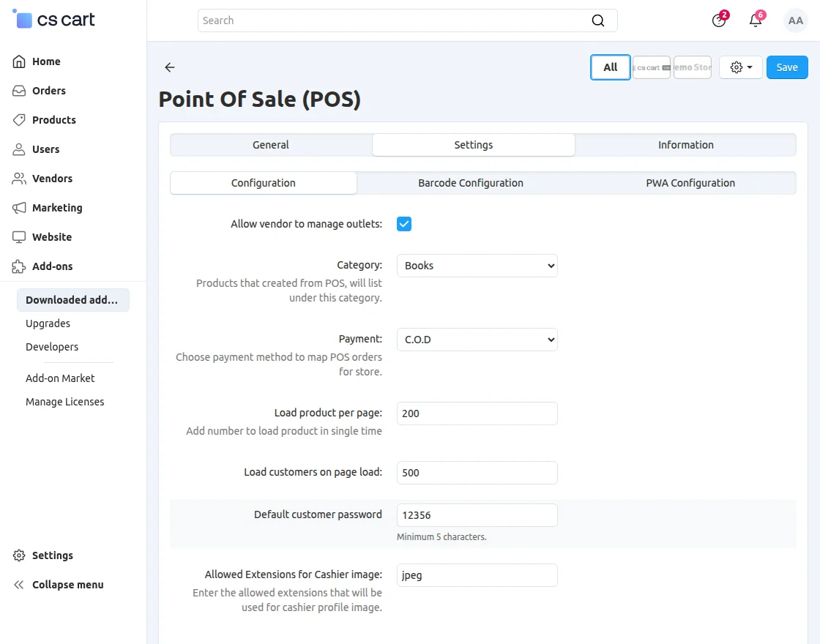Open Downloaded add-ons in sidebar
Image resolution: width=820 pixels, height=644 pixels.
click(x=73, y=300)
